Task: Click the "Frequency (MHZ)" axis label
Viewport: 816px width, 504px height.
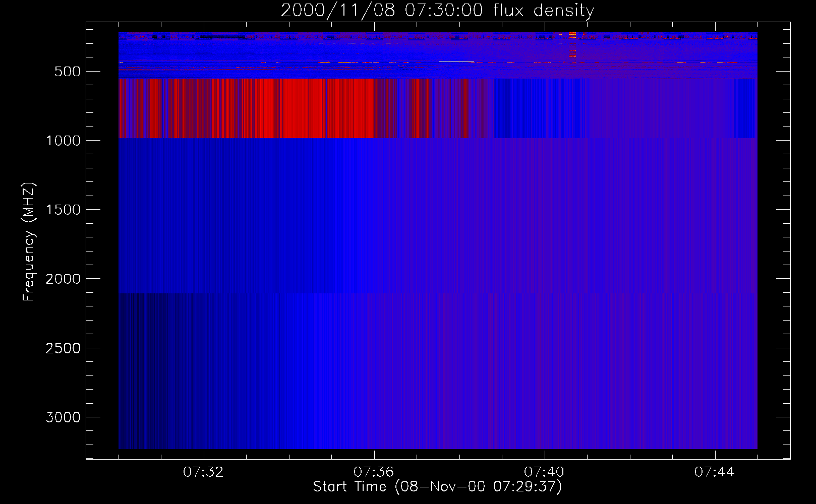Action: 29,242
